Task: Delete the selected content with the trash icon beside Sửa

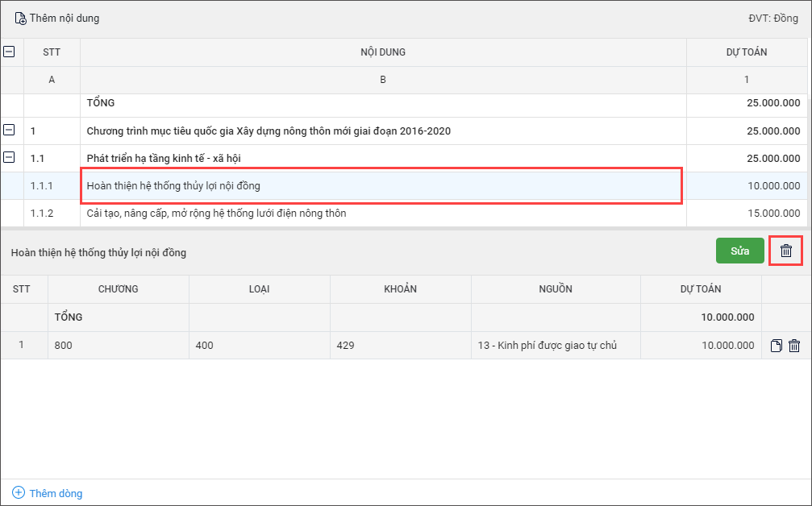Action: 786,251
